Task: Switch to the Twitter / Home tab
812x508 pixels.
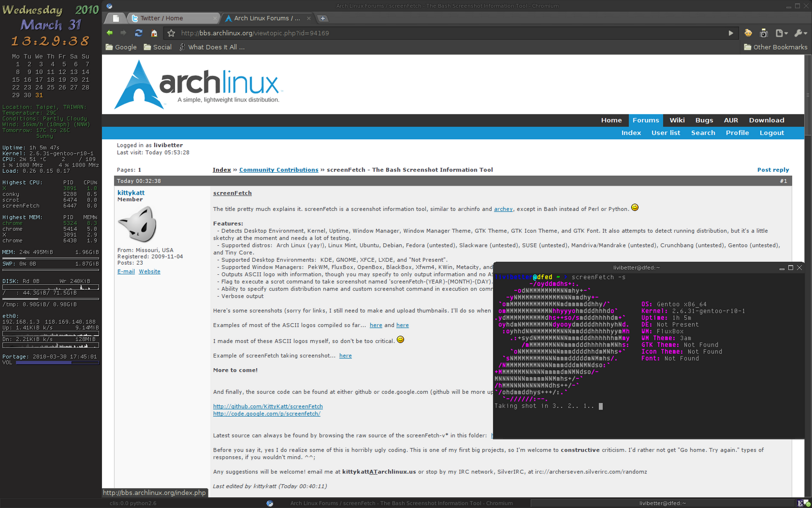Action: [x=173, y=18]
